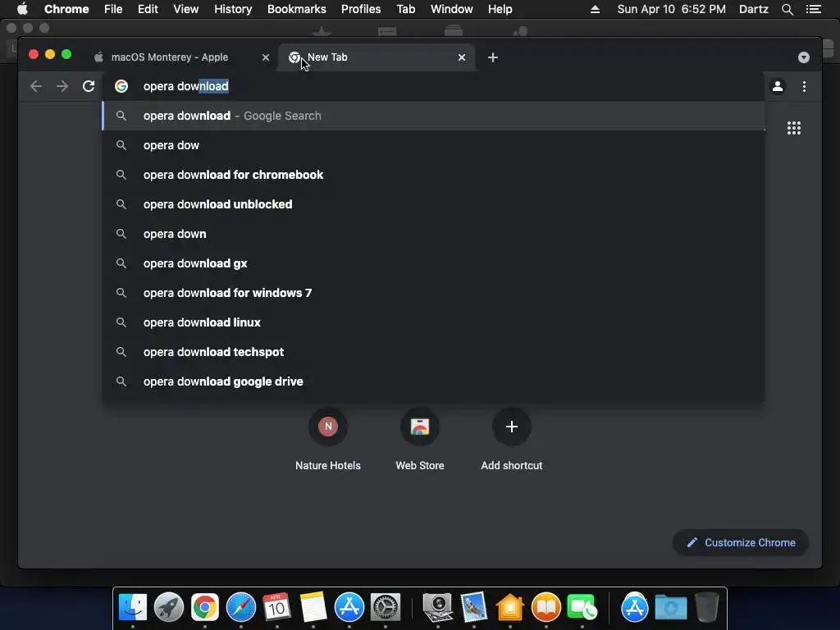Open the Downloads folder in the Dock

[x=671, y=608]
